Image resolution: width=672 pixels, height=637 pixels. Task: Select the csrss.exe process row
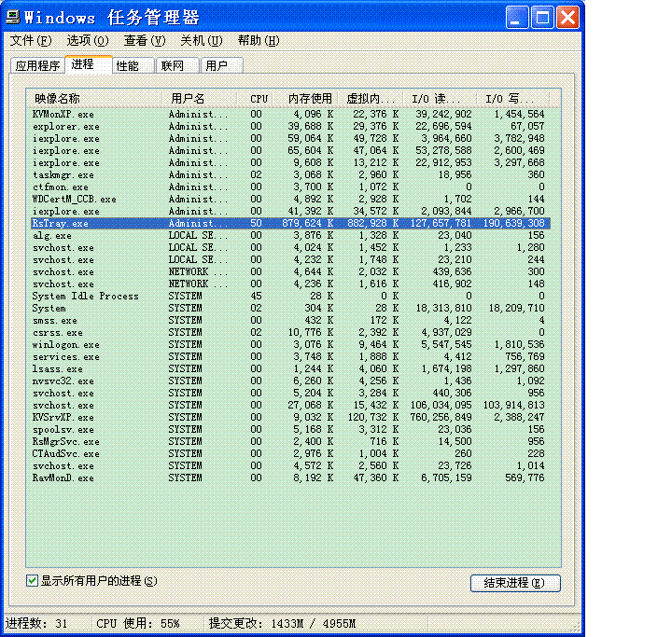pos(290,332)
